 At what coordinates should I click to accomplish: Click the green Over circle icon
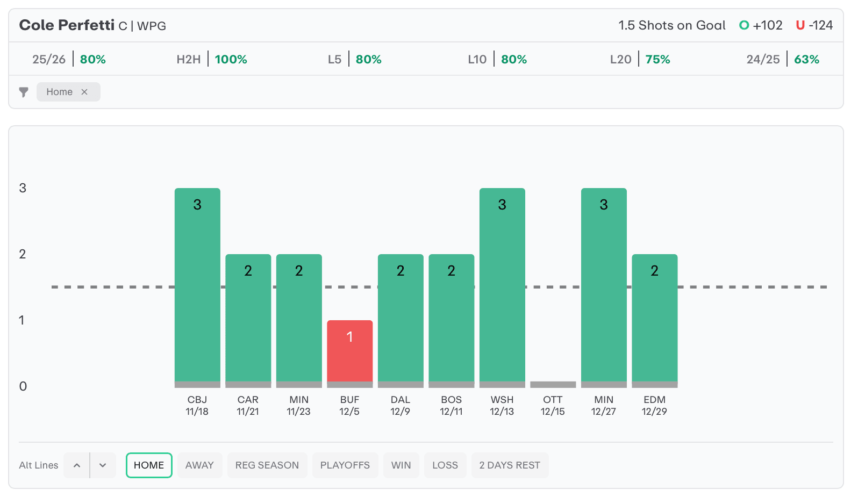(x=744, y=25)
